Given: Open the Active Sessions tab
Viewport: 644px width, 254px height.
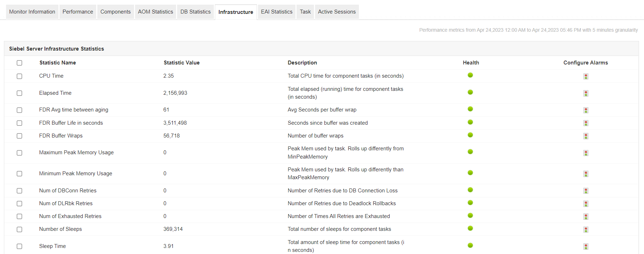Looking at the screenshot, I should [x=336, y=12].
